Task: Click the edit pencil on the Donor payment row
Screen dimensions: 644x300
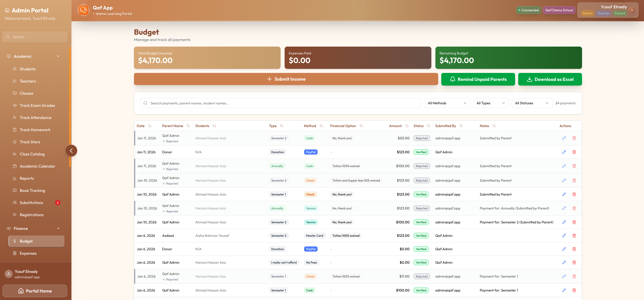Action: (564, 152)
